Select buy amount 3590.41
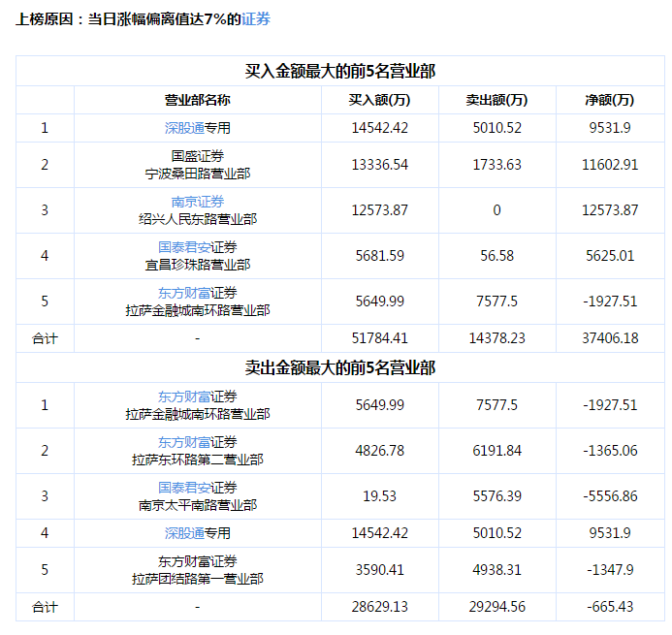The width and height of the screenshot is (672, 635). click(x=380, y=570)
